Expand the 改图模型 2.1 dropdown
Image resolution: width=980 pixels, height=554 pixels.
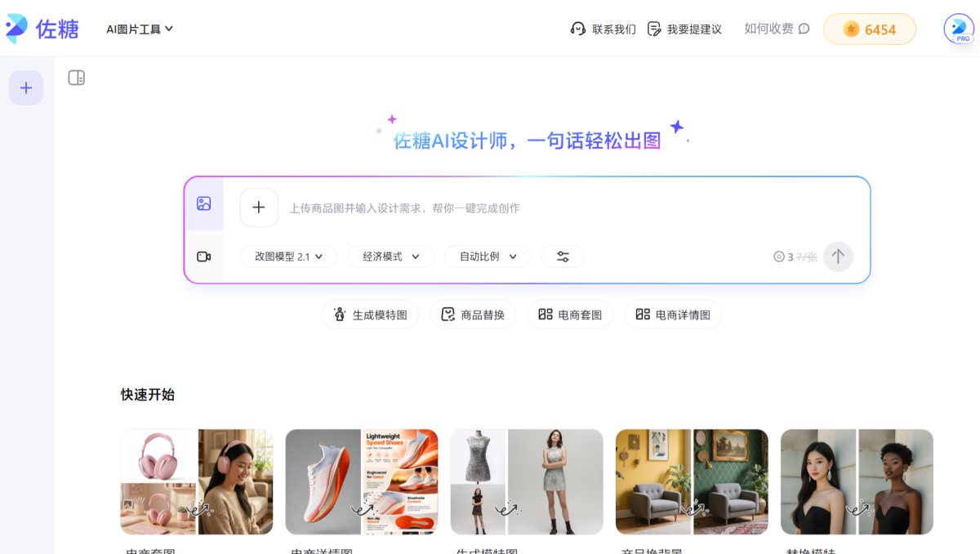[x=288, y=257]
